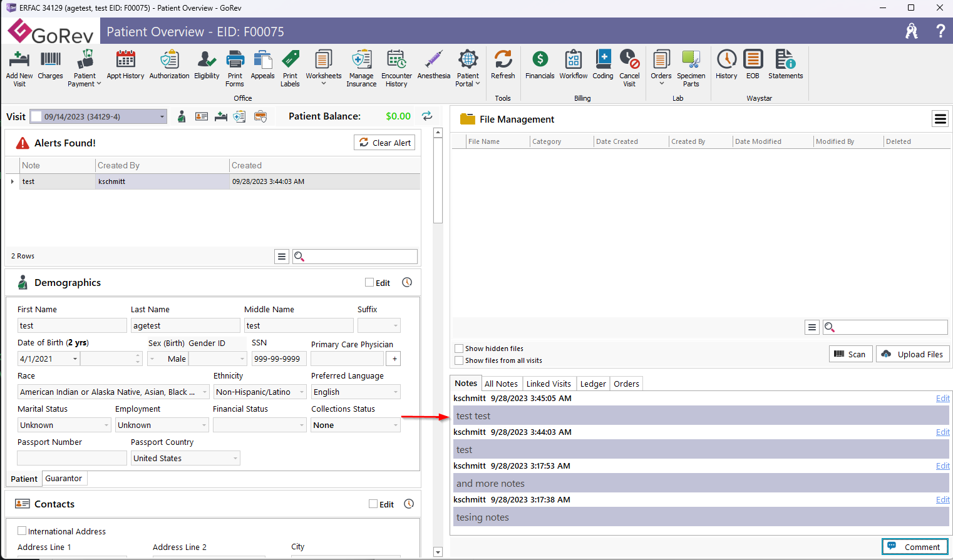This screenshot has height=560, width=953.
Task: Click the contacts history clock icon
Action: click(x=409, y=504)
